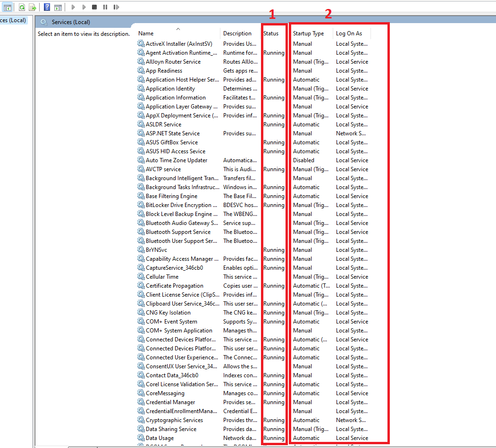Select Clipboard User Service_346c... name
Image resolution: width=496 pixels, height=448 pixels.
[x=183, y=304]
